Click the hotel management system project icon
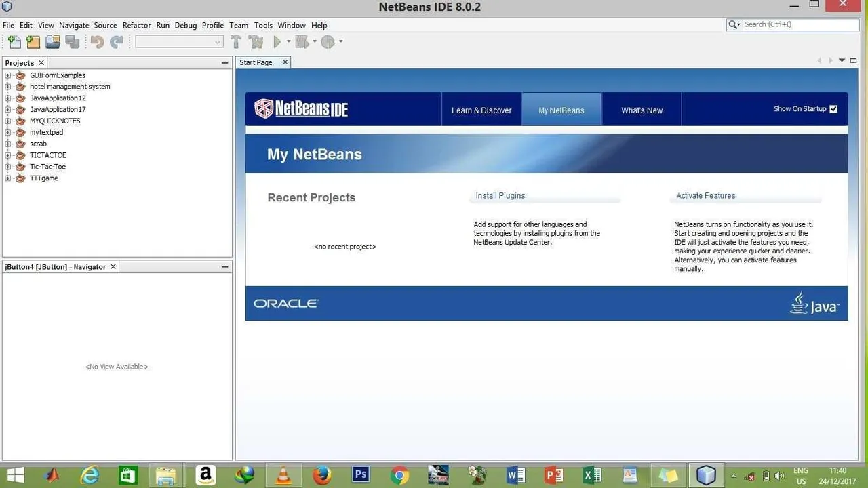The height and width of the screenshot is (488, 868). pyautogui.click(x=20, y=87)
